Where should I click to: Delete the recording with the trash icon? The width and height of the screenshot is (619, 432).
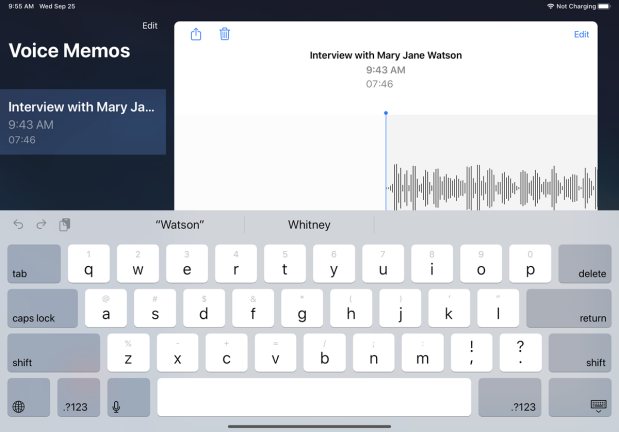coord(225,34)
